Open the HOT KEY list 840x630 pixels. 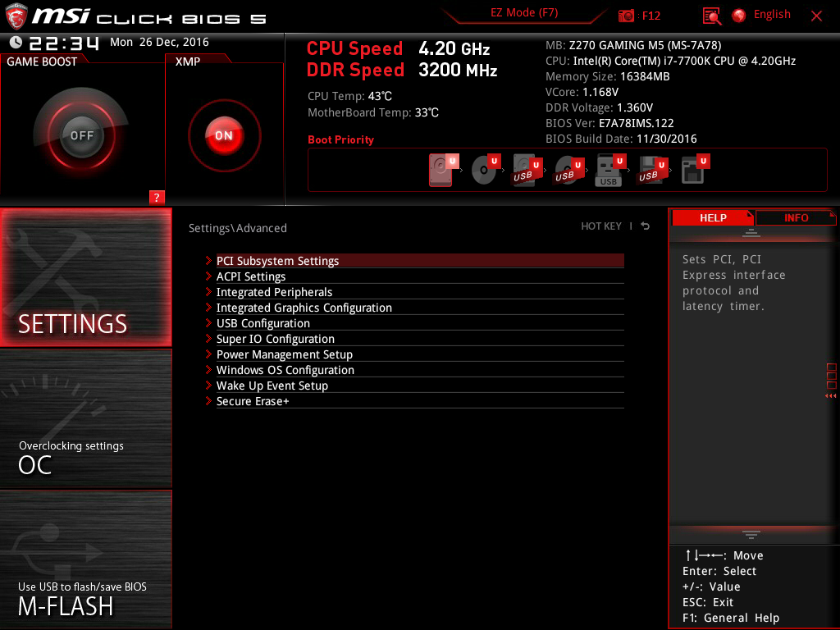click(601, 226)
